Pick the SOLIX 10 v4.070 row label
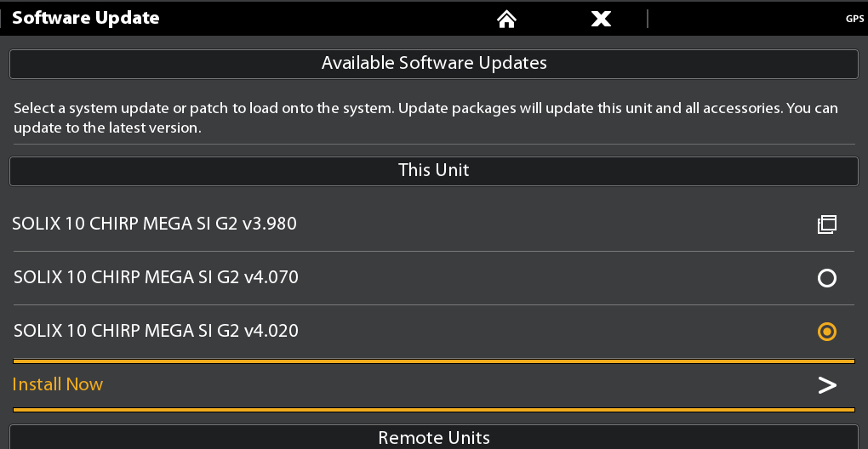 coord(156,277)
